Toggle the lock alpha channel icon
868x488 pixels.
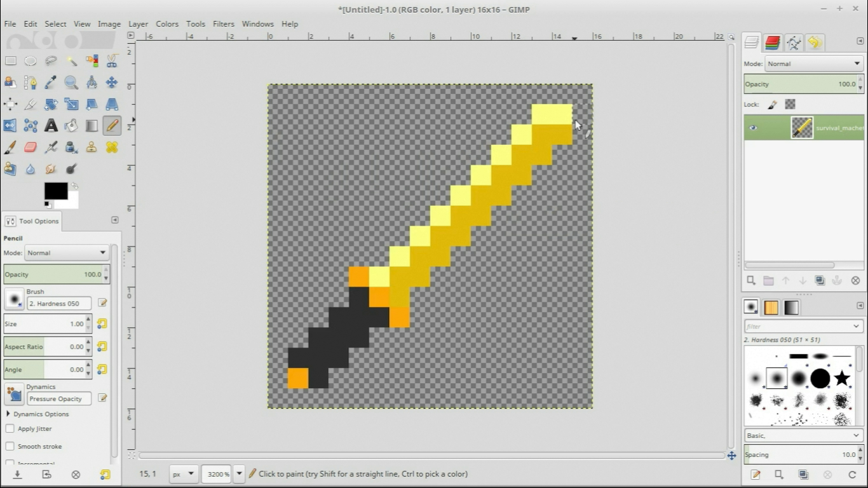(x=790, y=104)
